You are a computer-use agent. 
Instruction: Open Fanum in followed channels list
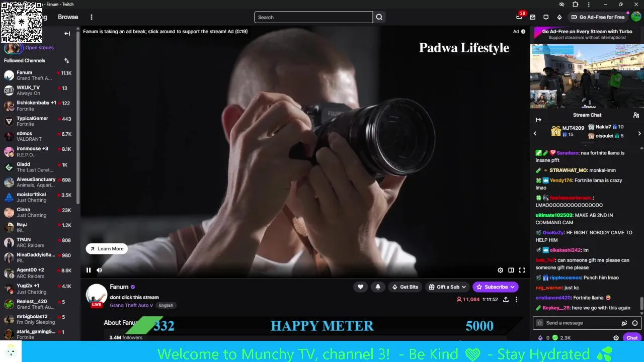click(x=38, y=75)
